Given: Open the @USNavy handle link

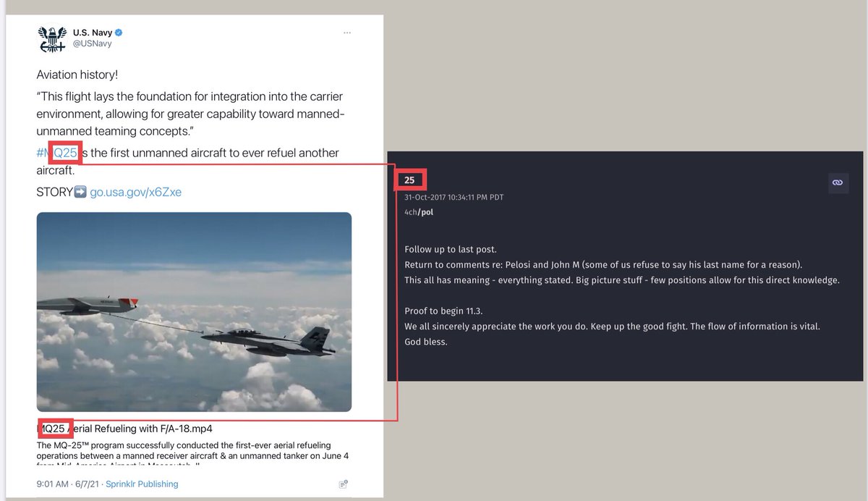Looking at the screenshot, I should pos(92,44).
